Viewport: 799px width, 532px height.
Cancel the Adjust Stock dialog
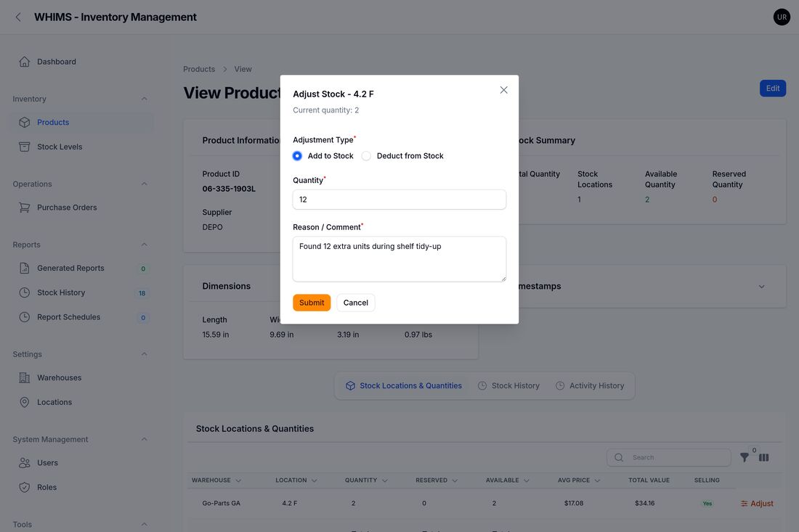tap(356, 303)
